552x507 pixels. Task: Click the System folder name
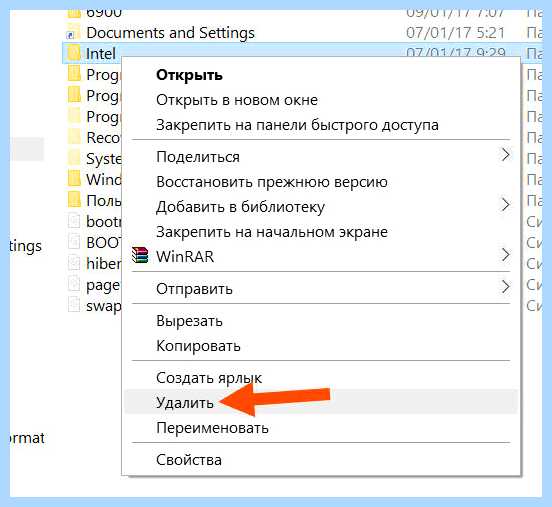[x=104, y=159]
